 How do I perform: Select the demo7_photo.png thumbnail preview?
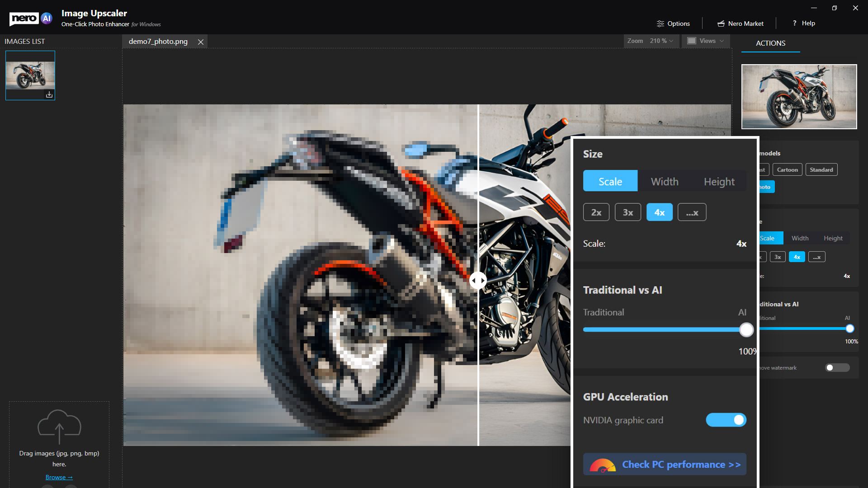point(30,75)
